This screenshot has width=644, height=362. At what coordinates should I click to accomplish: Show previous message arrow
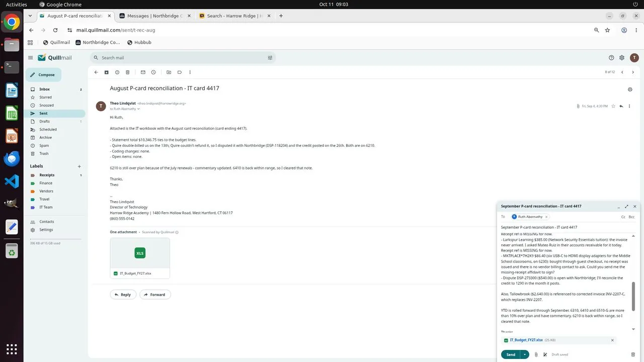point(622,72)
